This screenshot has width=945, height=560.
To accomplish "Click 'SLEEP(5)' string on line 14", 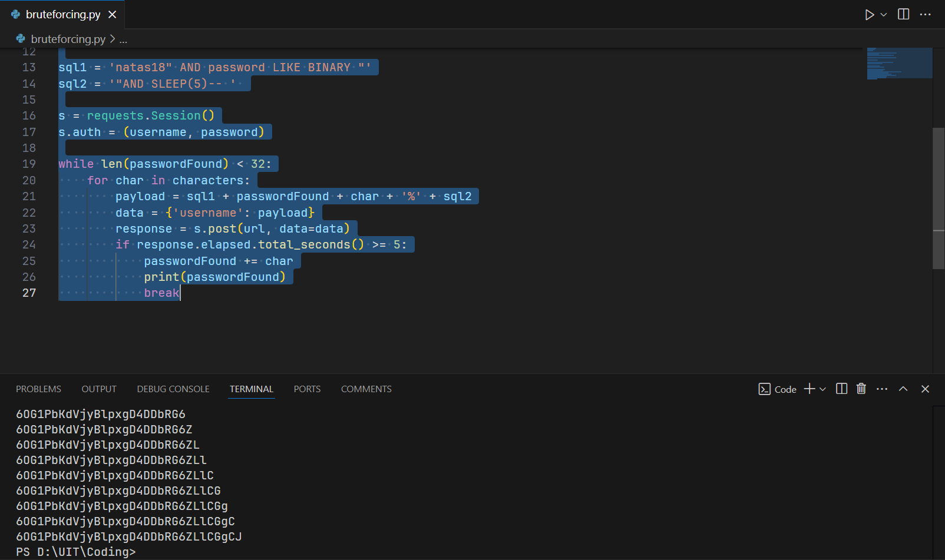I will (180, 84).
